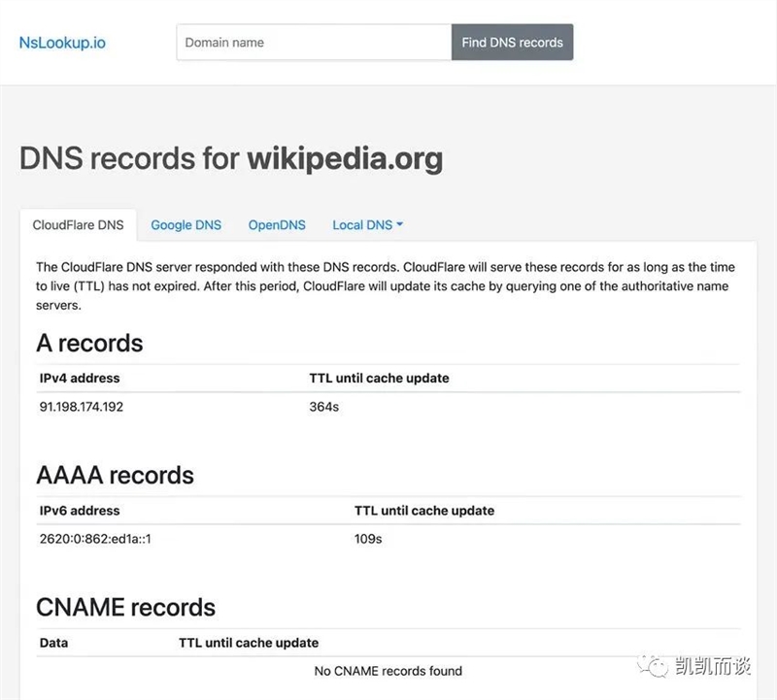
Task: Click the IPv6 address column header
Action: point(80,511)
